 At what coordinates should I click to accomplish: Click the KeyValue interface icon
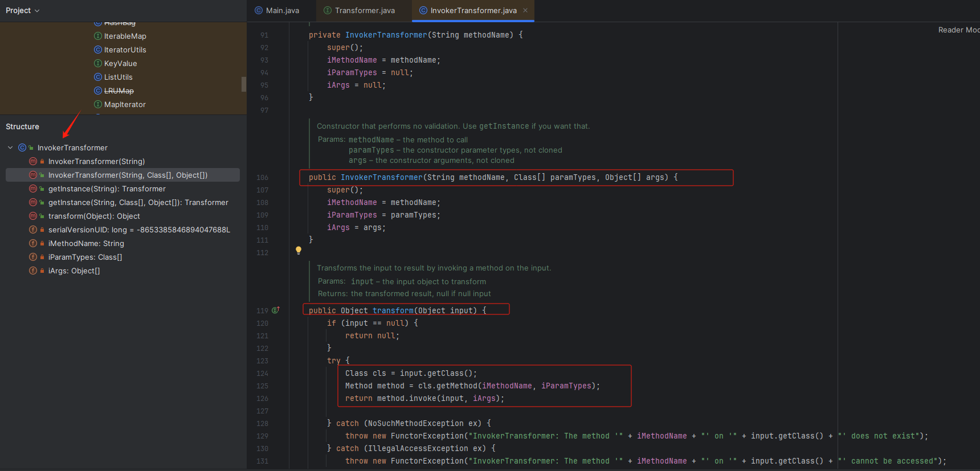coord(98,63)
